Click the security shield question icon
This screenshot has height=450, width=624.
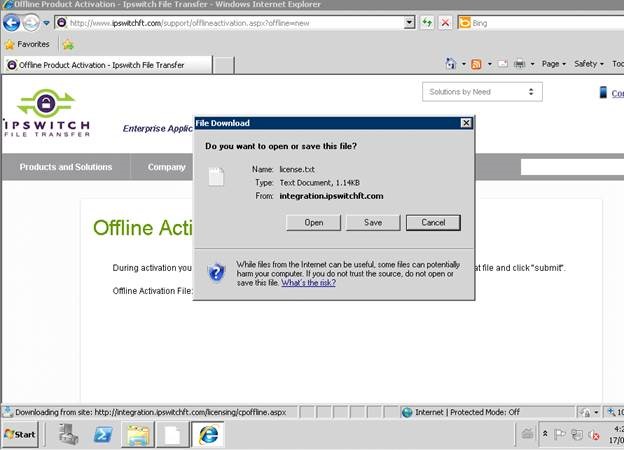(x=217, y=273)
